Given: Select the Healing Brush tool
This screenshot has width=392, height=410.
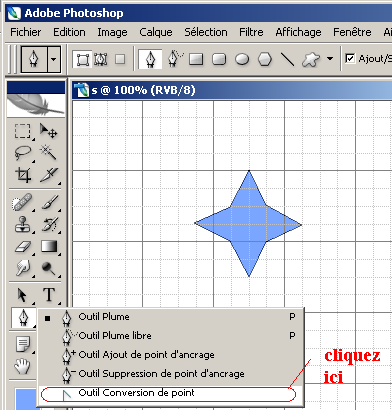Looking at the screenshot, I should click(x=22, y=202).
